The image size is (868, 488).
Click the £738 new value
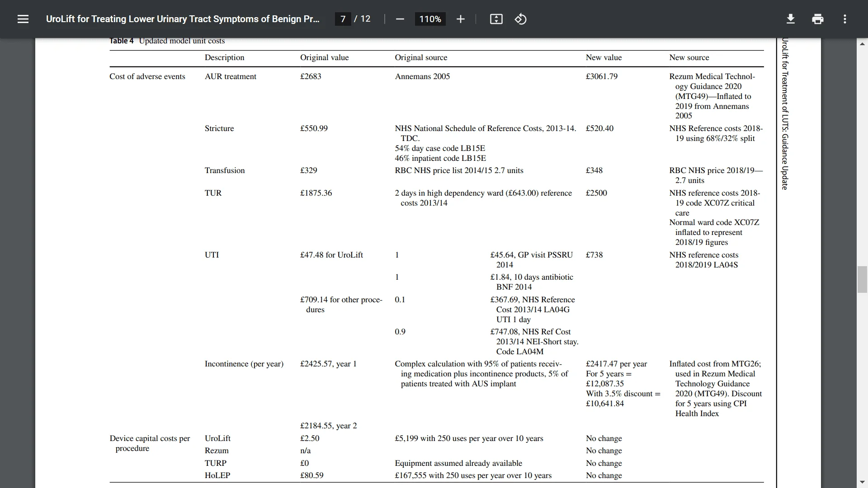pos(594,255)
